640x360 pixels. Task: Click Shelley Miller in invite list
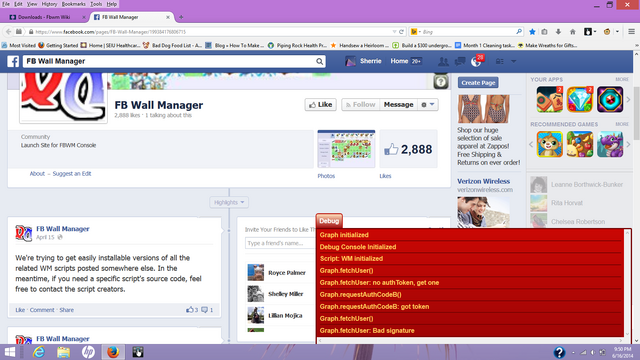(285, 294)
